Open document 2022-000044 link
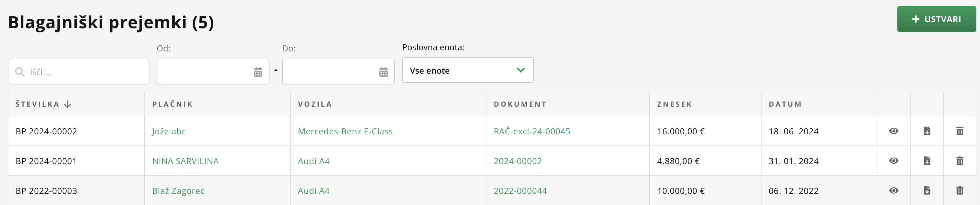Image resolution: width=980 pixels, height=205 pixels. coord(520,191)
